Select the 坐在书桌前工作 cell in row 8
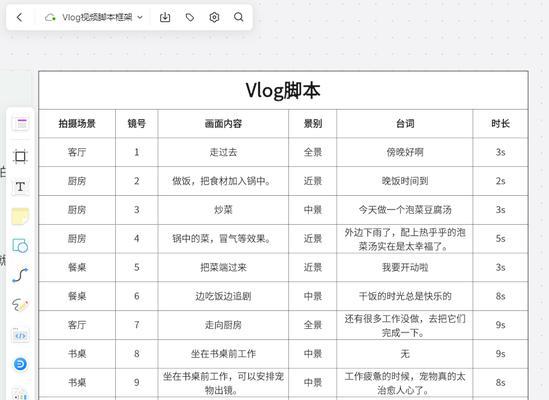This screenshot has width=549, height=400. 223,354
